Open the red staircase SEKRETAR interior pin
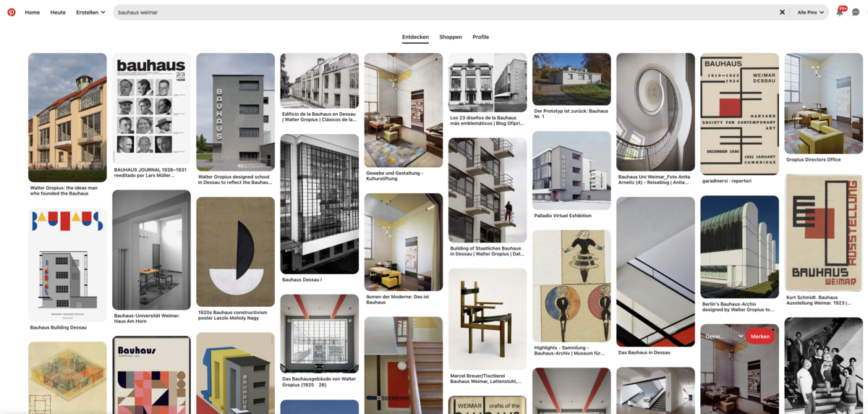This screenshot has height=414, width=868. coord(404,366)
